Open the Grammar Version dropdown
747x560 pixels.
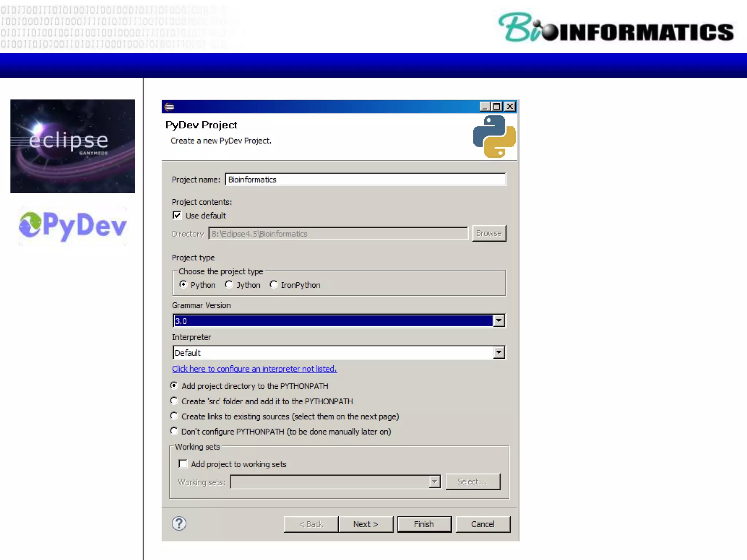pos(499,321)
